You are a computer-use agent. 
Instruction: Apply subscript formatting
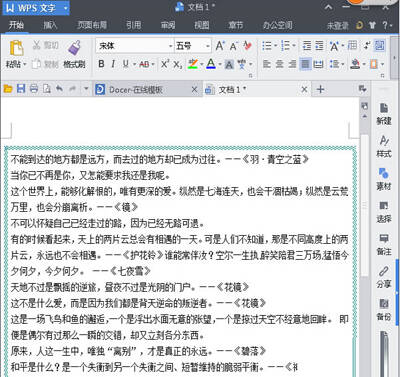177,64
